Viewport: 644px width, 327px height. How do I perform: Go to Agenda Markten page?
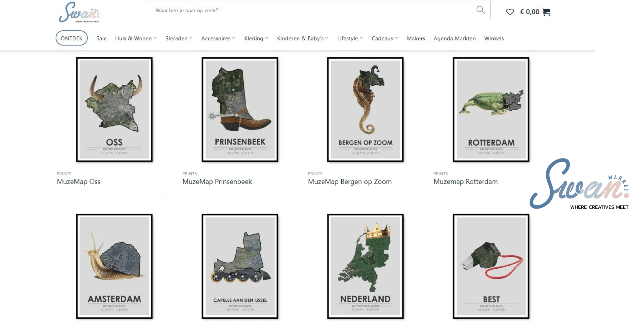(454, 38)
